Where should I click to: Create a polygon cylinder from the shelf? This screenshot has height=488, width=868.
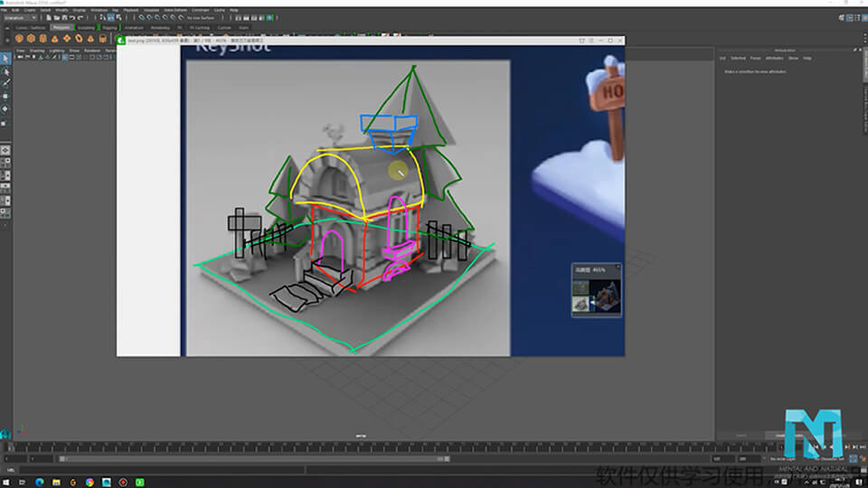42,39
